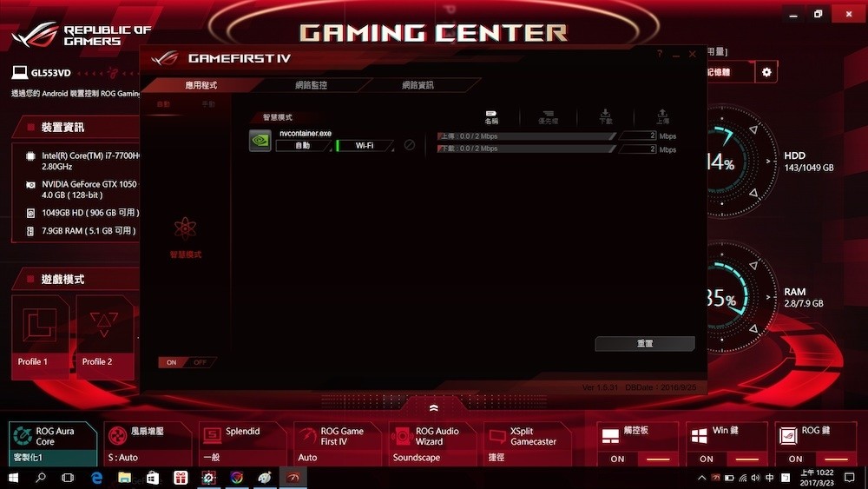Screen dimensions: 868x489
Task: Select the 智慧模式 section label
Action: pyautogui.click(x=278, y=117)
